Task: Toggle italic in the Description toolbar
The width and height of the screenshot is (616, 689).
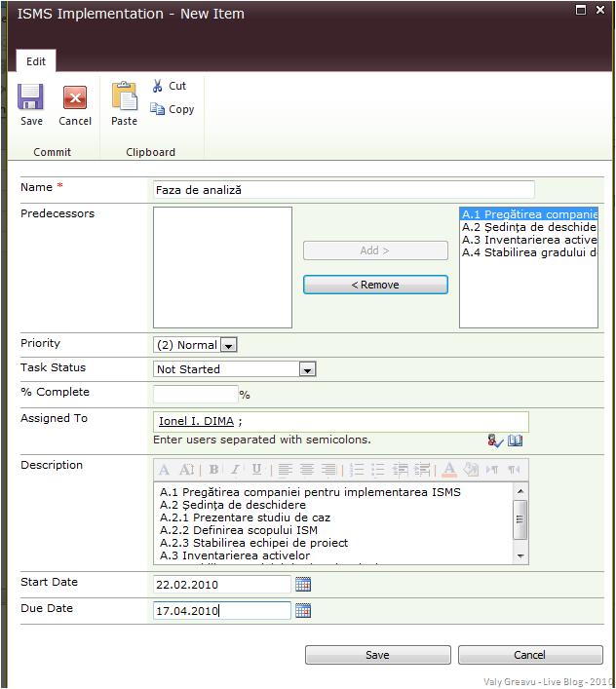Action: coord(235,470)
